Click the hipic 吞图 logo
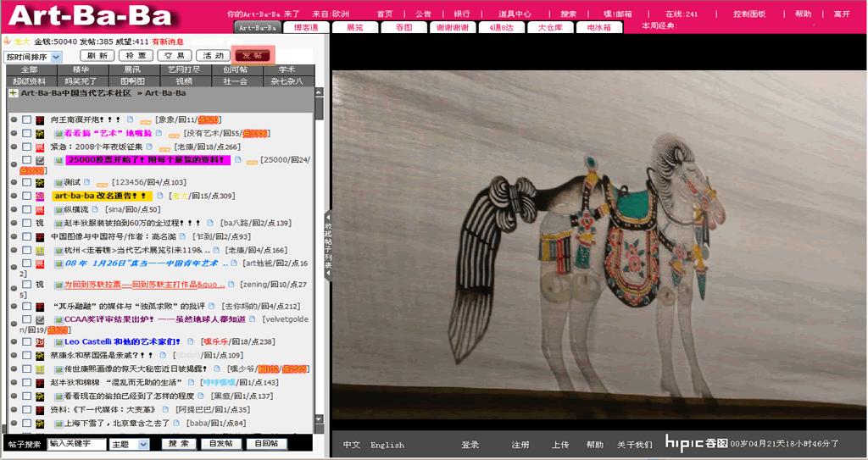 coord(697,443)
